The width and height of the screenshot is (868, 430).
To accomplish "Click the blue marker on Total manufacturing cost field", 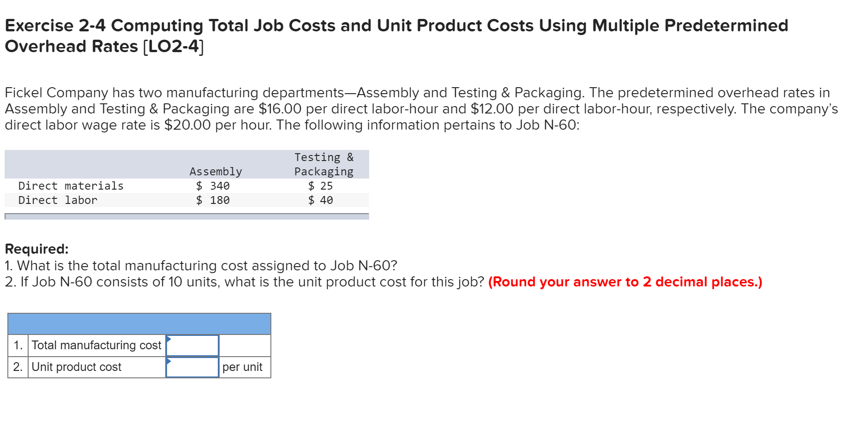I will click(x=169, y=340).
